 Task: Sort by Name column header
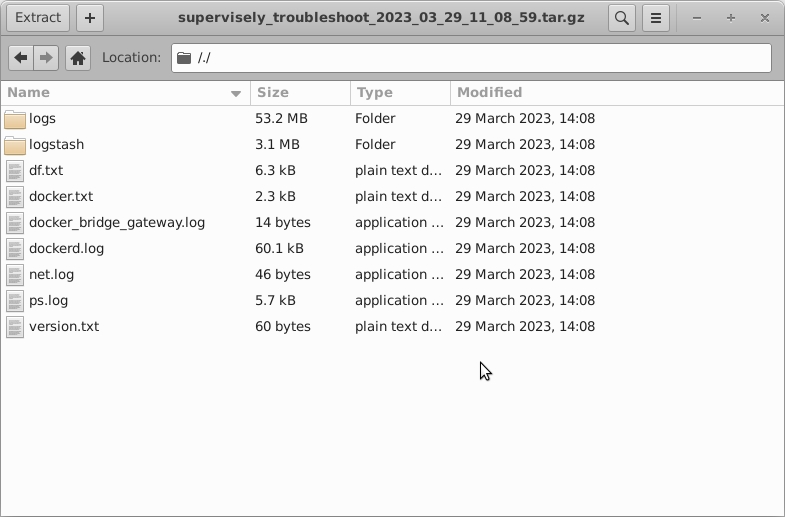pos(120,93)
